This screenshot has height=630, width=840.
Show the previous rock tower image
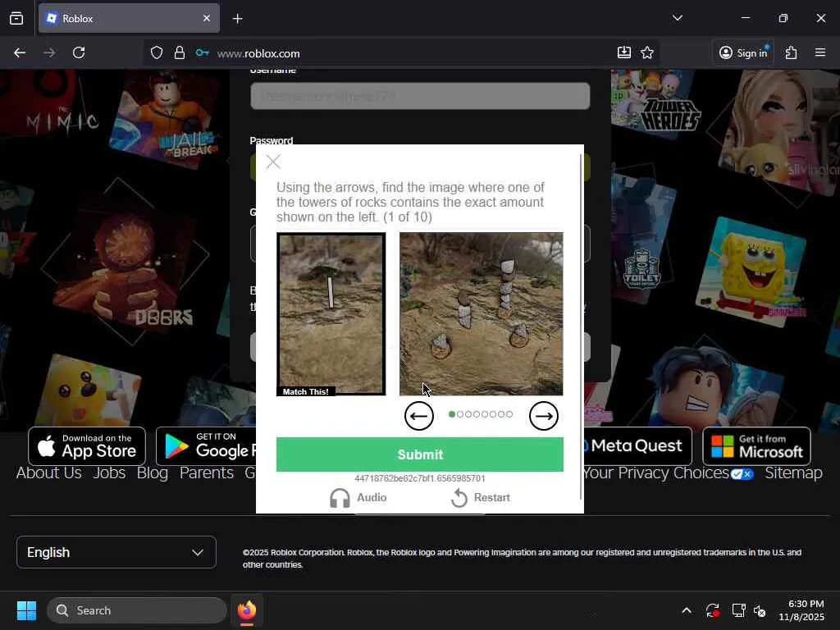[419, 416]
